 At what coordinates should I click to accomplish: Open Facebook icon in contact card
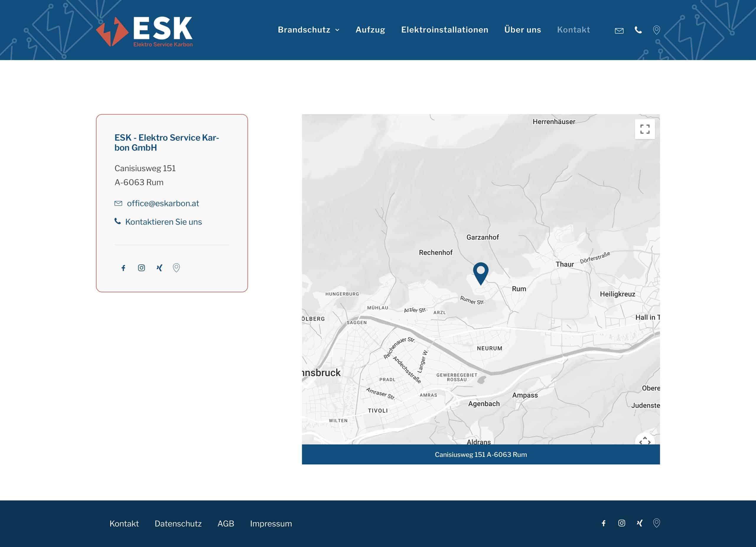tap(123, 268)
